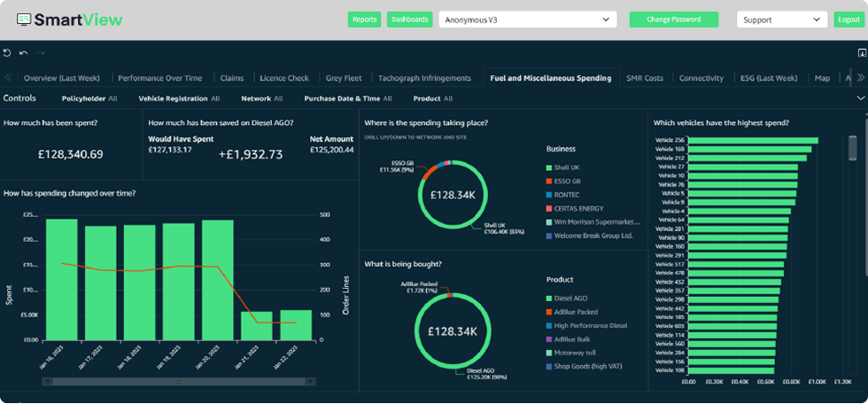
Task: Open the Tachograph Infringements tab
Action: pyautogui.click(x=424, y=78)
